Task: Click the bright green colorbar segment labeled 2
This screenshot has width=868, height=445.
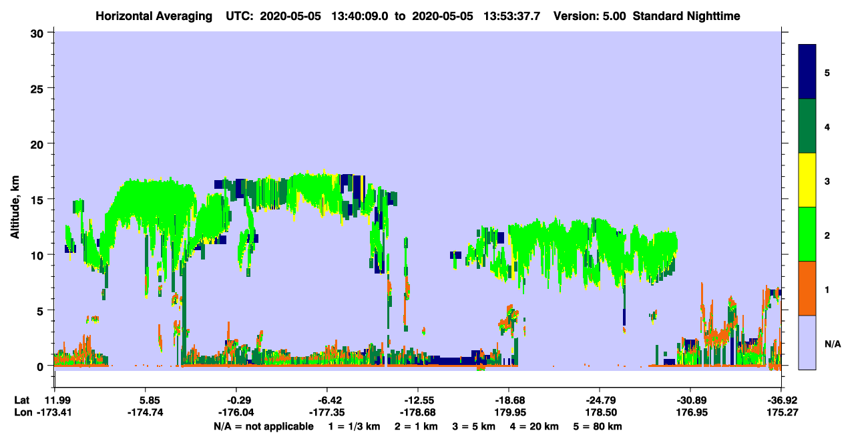Action: click(x=807, y=234)
